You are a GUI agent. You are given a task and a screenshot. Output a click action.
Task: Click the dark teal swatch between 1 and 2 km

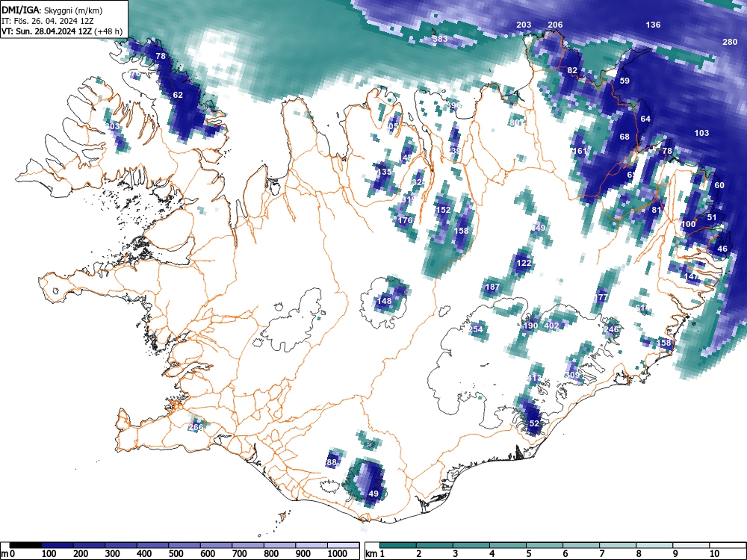pyautogui.click(x=398, y=545)
